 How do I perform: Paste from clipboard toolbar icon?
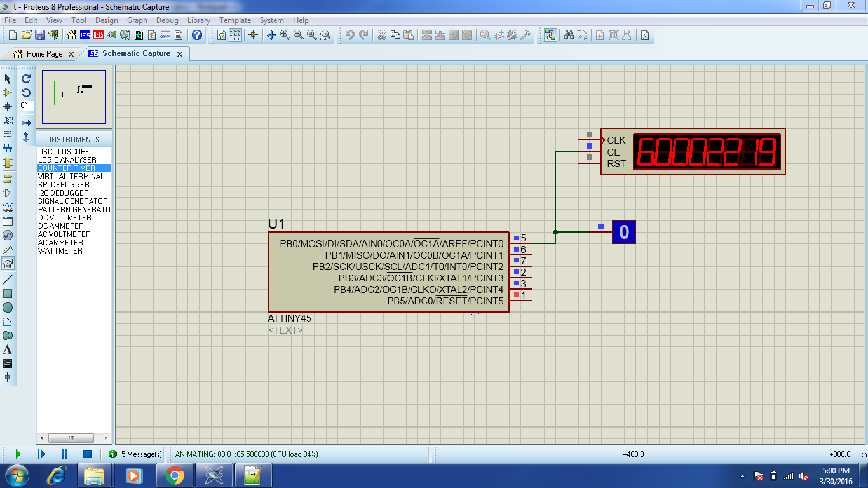click(409, 35)
